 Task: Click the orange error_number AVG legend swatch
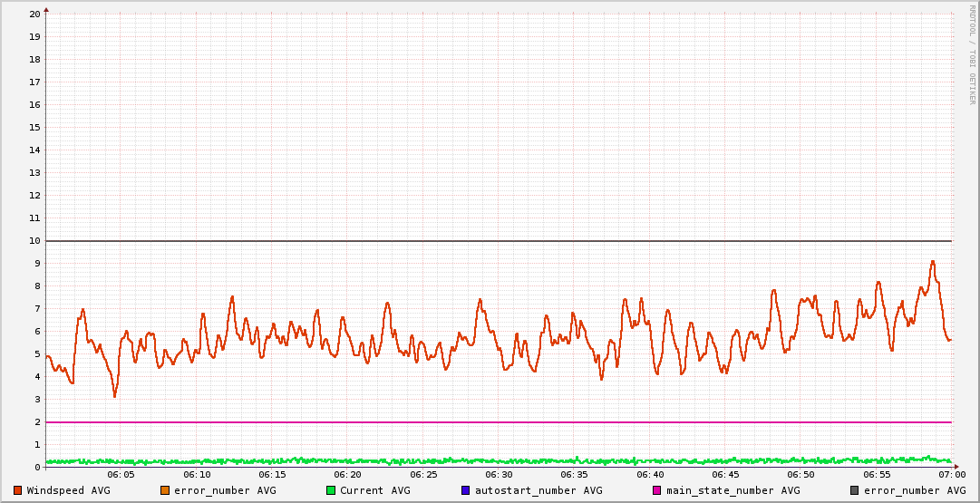click(x=165, y=490)
